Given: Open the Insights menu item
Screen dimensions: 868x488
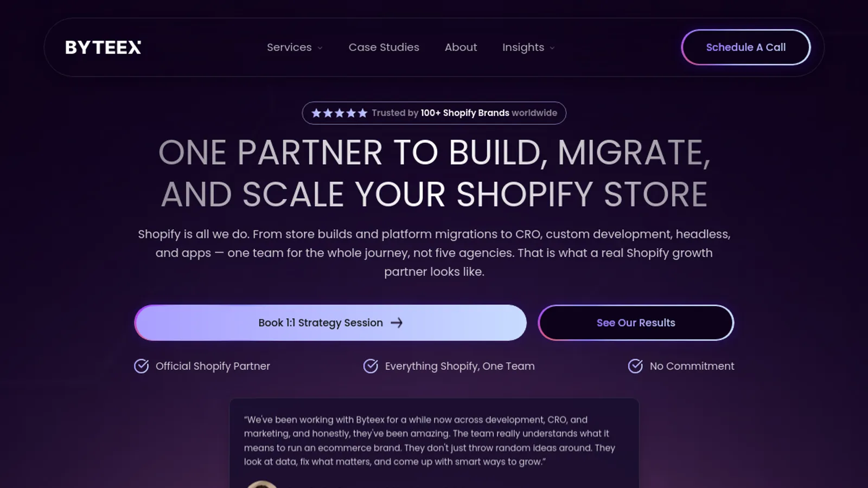Looking at the screenshot, I should click(523, 47).
